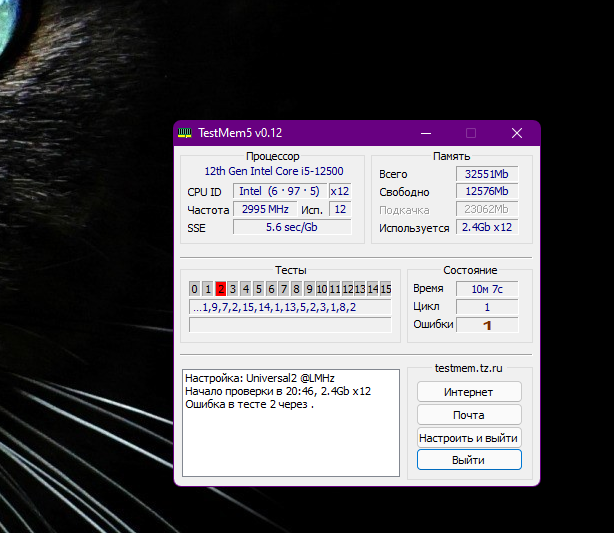
Task: Click processor name 12th Gen Intel Core i5-12500
Action: 274,171
